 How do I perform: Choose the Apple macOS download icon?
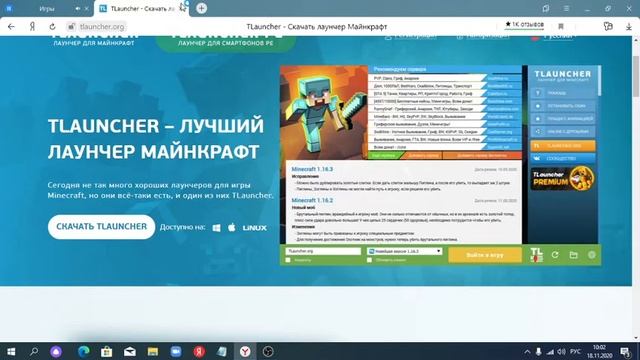click(232, 227)
